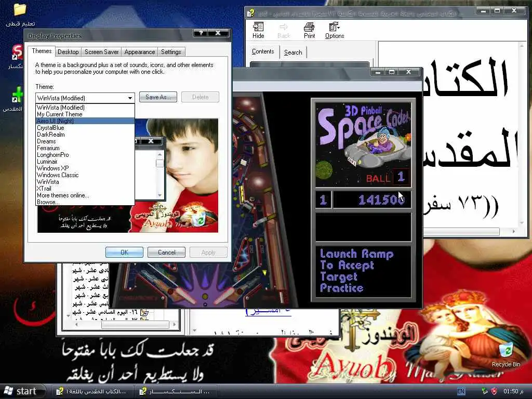532x399 pixels.
Task: Click Cancel in Display Properties
Action: coord(167,252)
